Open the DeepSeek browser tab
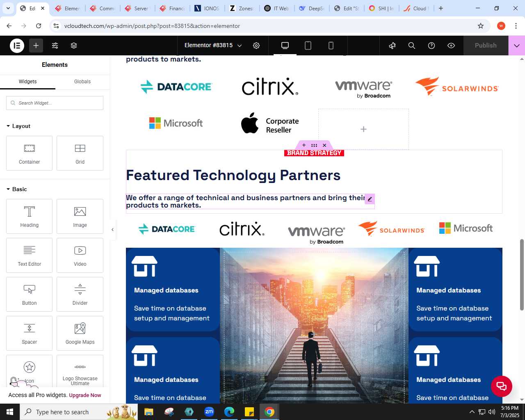525x420 pixels. coord(312,8)
